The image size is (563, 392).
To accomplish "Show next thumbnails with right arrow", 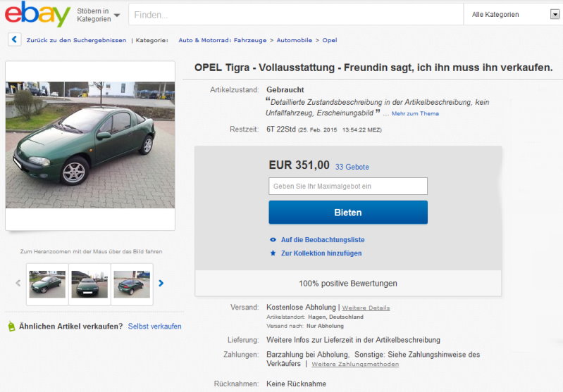I will click(x=161, y=283).
